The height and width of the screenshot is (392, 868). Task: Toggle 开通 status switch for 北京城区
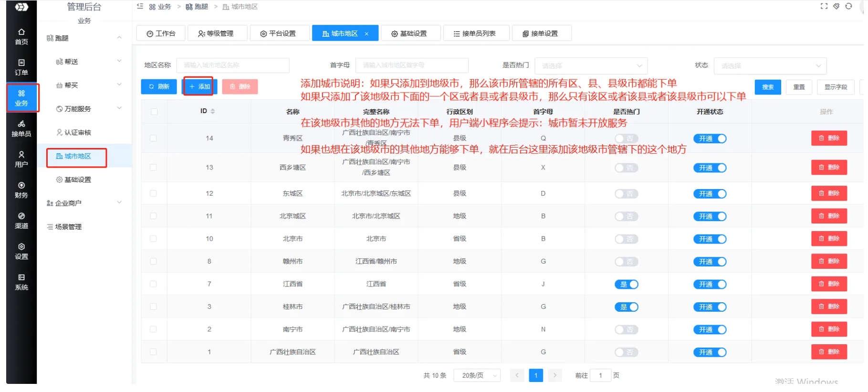coord(710,216)
